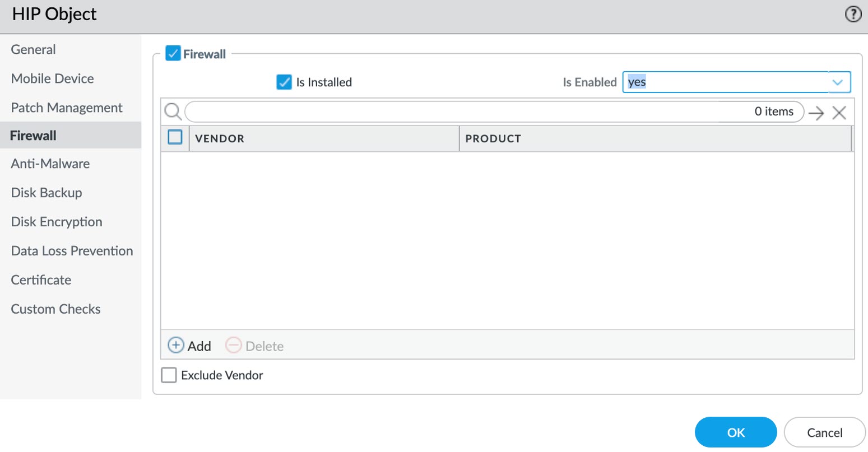Viewport: 868px width, 452px height.
Task: Tick the select-all checkbox in table header
Action: (x=175, y=137)
